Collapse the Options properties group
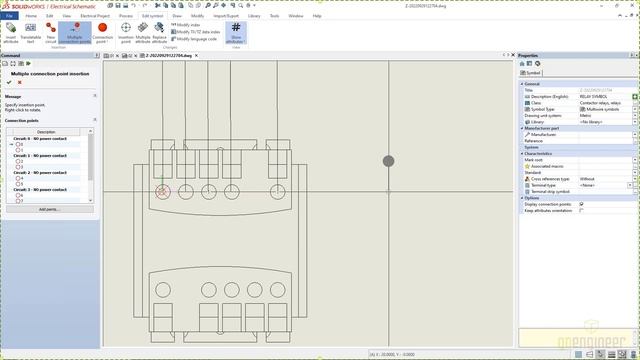 click(x=522, y=198)
